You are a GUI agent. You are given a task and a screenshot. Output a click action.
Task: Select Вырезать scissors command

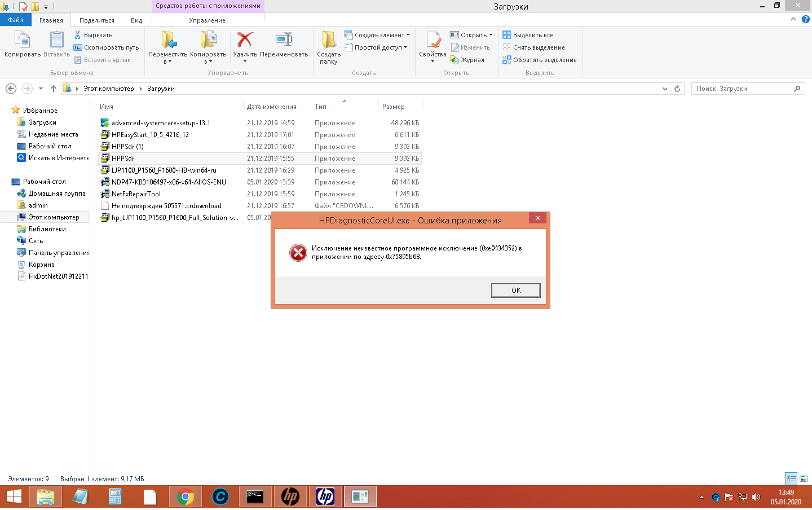coord(93,35)
